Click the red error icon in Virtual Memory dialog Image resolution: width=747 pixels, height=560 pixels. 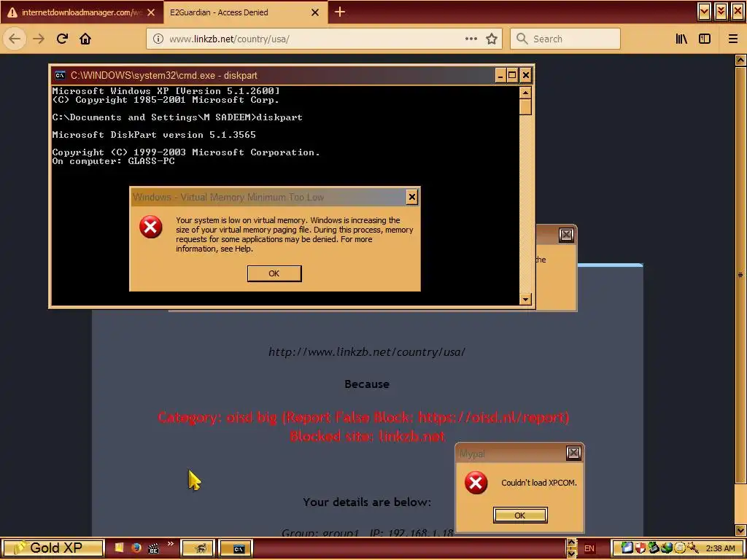pos(150,227)
